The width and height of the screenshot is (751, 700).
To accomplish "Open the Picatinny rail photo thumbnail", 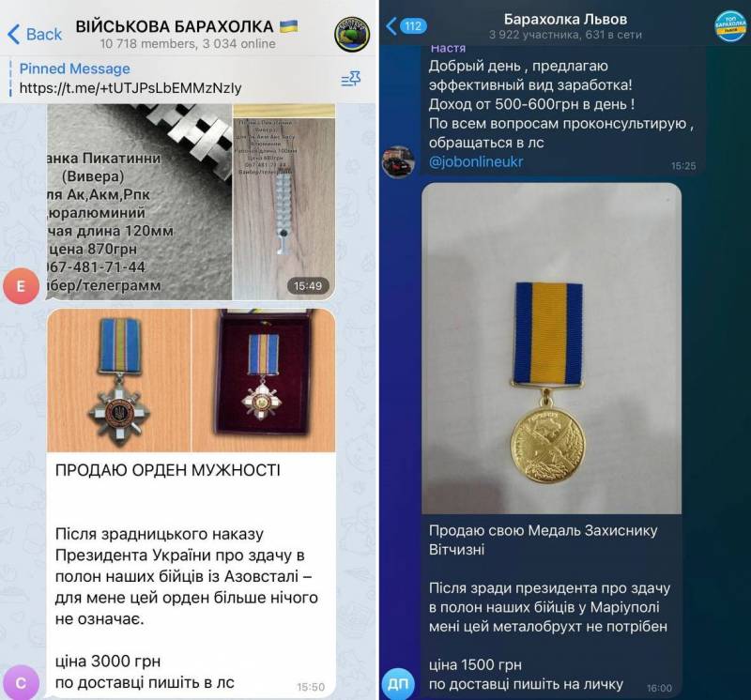I will pyautogui.click(x=284, y=202).
